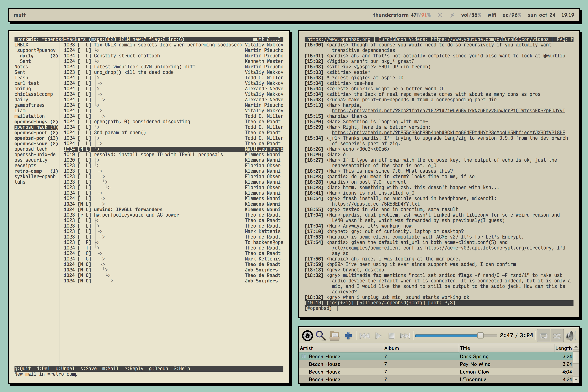Open the openbsd-tech mailbox in the sidebar

(x=31, y=149)
